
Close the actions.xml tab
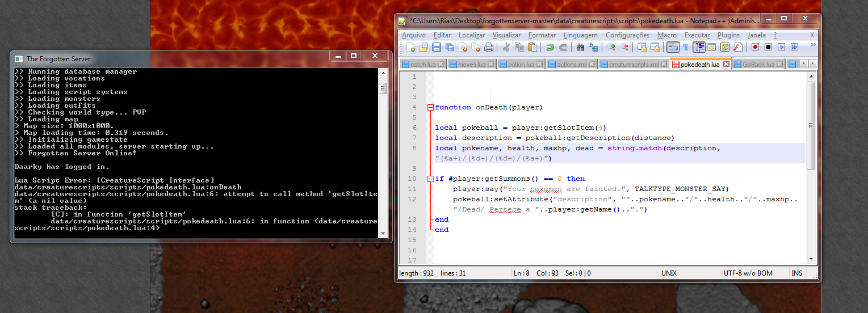pyautogui.click(x=592, y=64)
